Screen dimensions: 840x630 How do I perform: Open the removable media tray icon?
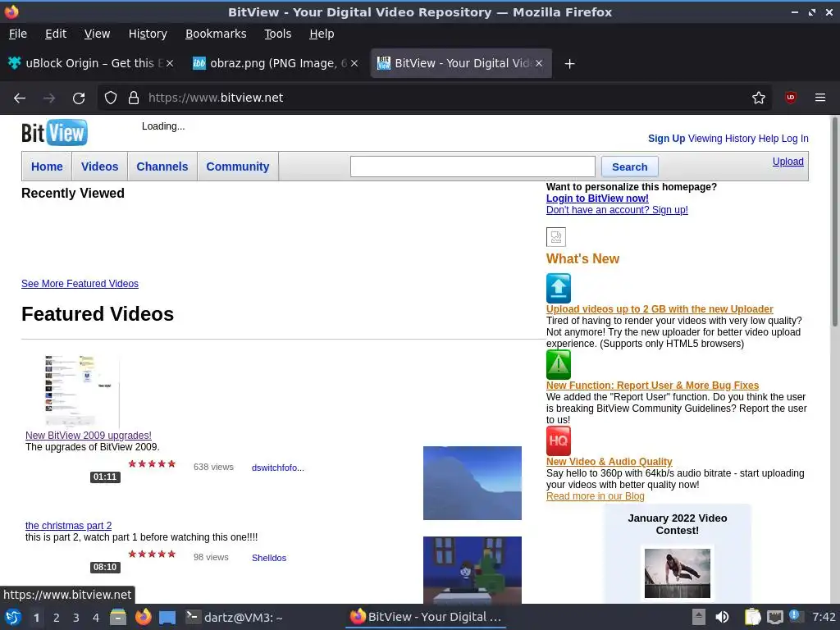pyautogui.click(x=698, y=617)
